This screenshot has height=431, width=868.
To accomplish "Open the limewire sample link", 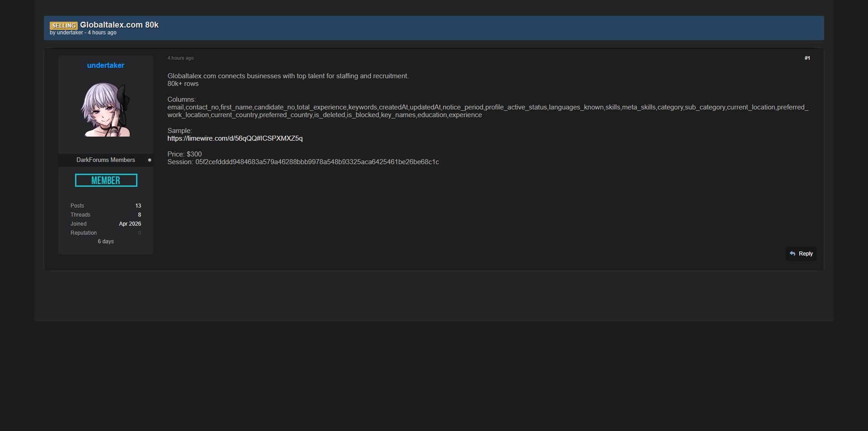I will pos(235,138).
